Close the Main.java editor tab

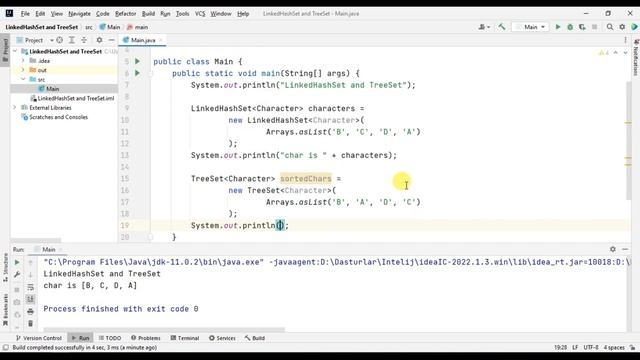pos(161,40)
